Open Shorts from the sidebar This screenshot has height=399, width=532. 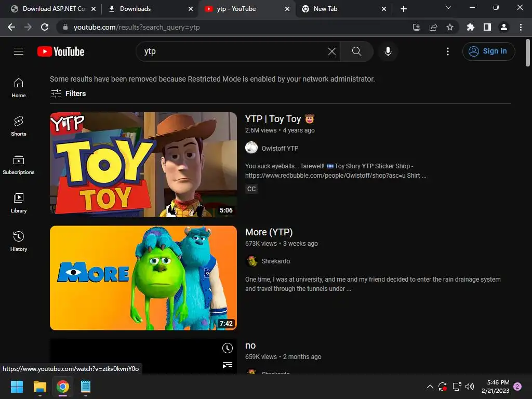[x=19, y=126]
